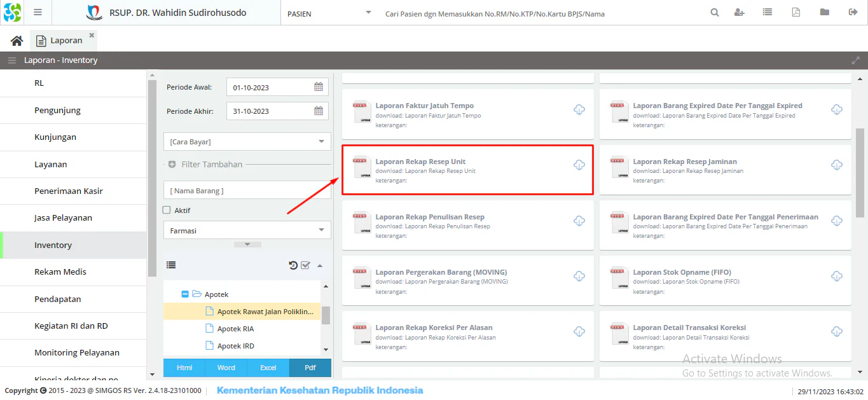
Task: Collapse the unit tree panel with up arrow
Action: [320, 266]
